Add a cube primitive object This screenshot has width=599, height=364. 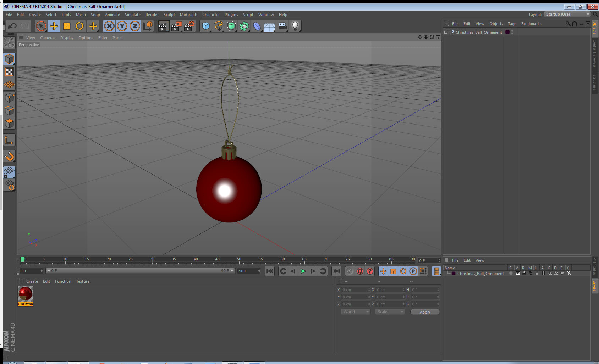[x=206, y=26]
